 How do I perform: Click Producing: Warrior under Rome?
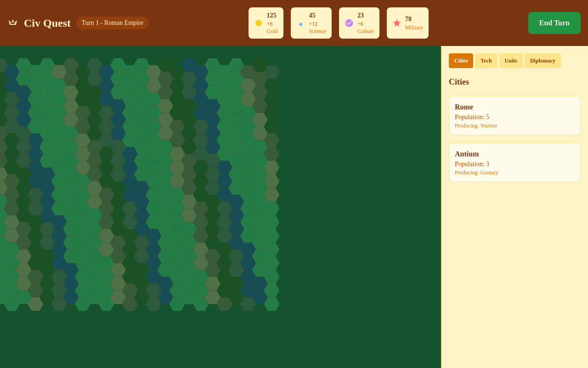click(x=476, y=126)
